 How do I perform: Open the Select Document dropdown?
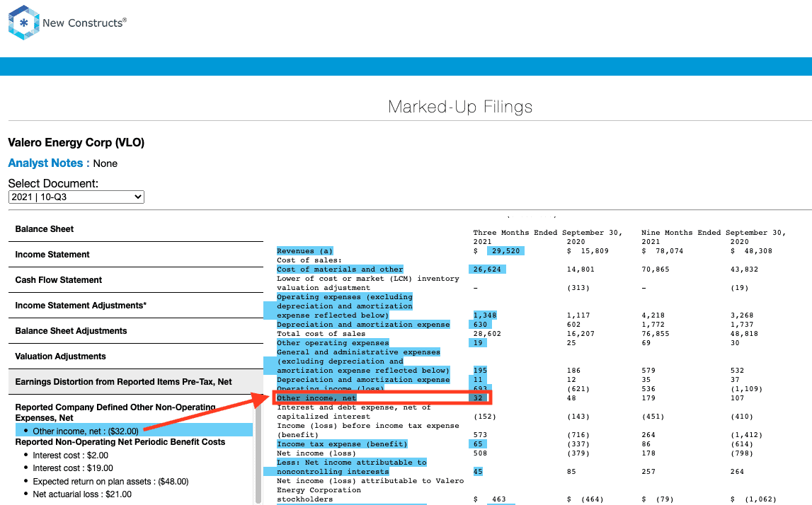pyautogui.click(x=76, y=197)
